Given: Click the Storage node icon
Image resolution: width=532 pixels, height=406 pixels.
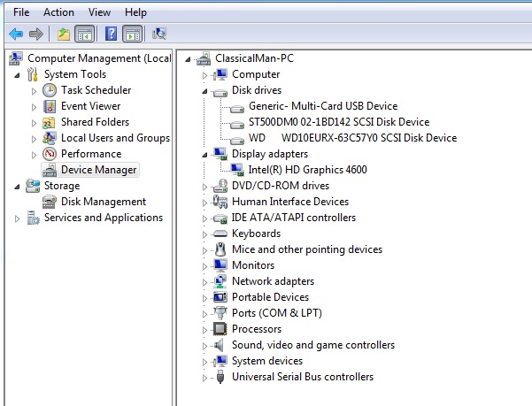Looking at the screenshot, I should [33, 186].
